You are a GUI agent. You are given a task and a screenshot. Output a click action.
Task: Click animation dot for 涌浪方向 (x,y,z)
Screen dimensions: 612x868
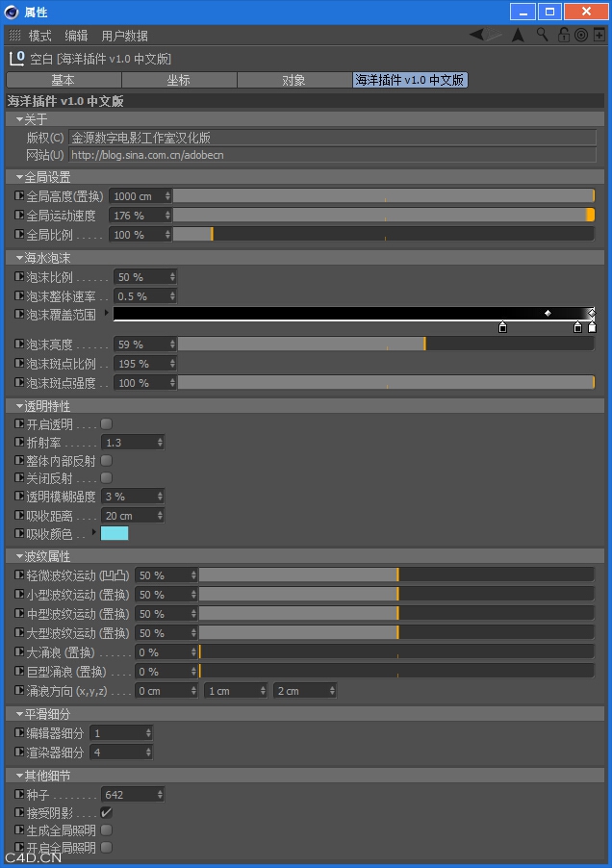[x=19, y=690]
